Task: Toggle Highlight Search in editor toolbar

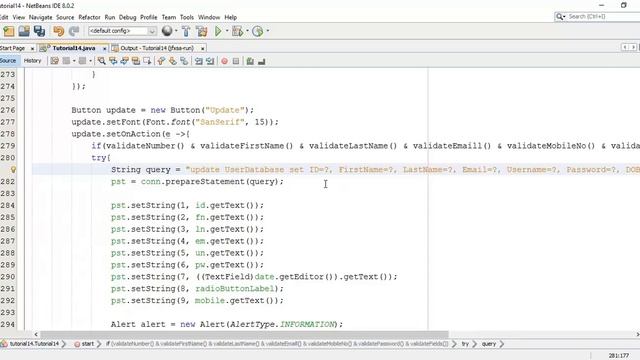Action: tap(136, 61)
